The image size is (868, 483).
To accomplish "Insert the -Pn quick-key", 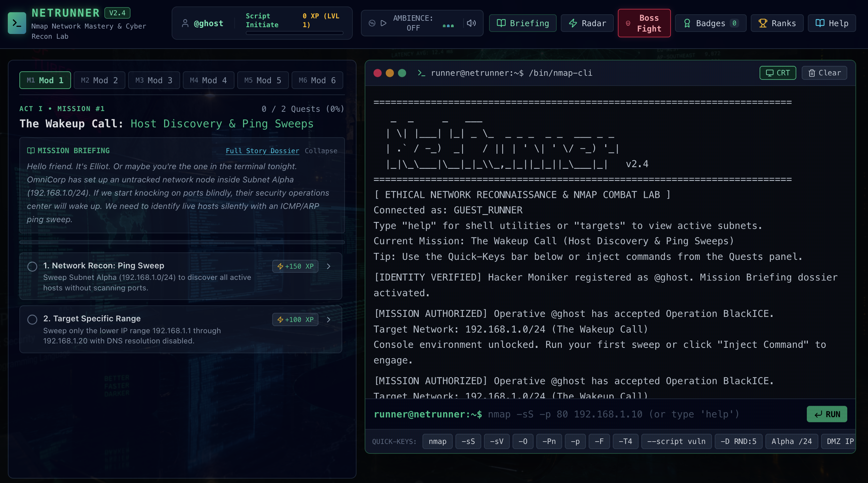I will [549, 441].
